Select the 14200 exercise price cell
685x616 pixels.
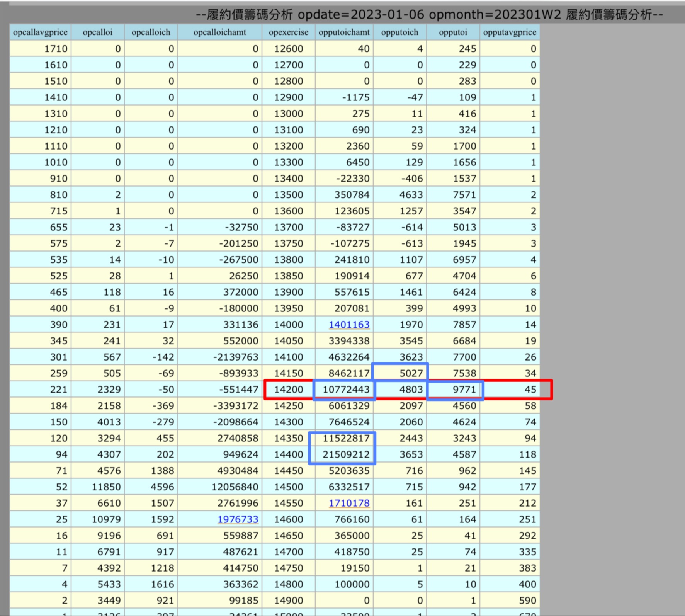pyautogui.click(x=288, y=390)
